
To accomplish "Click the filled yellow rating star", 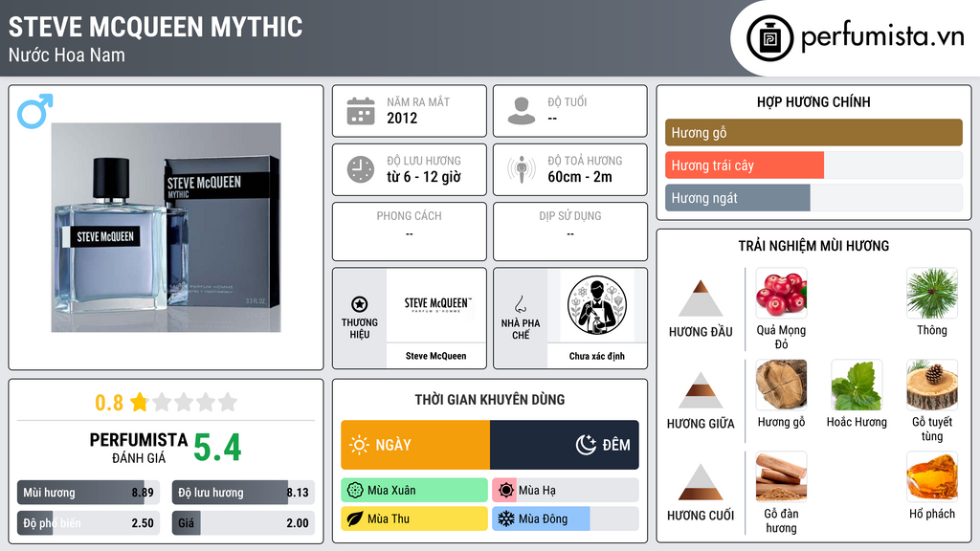I will (x=139, y=402).
